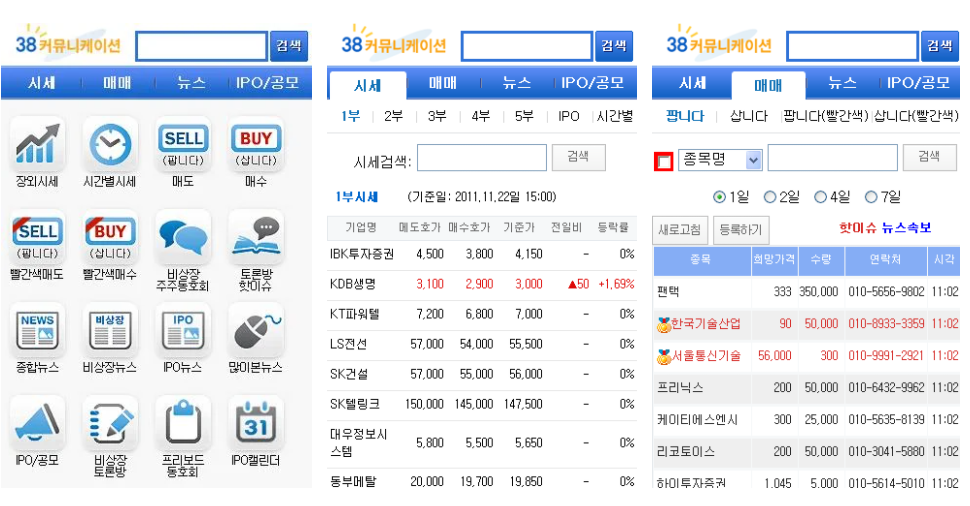Open the 비상장 주주동호회 chat icon

(x=183, y=237)
